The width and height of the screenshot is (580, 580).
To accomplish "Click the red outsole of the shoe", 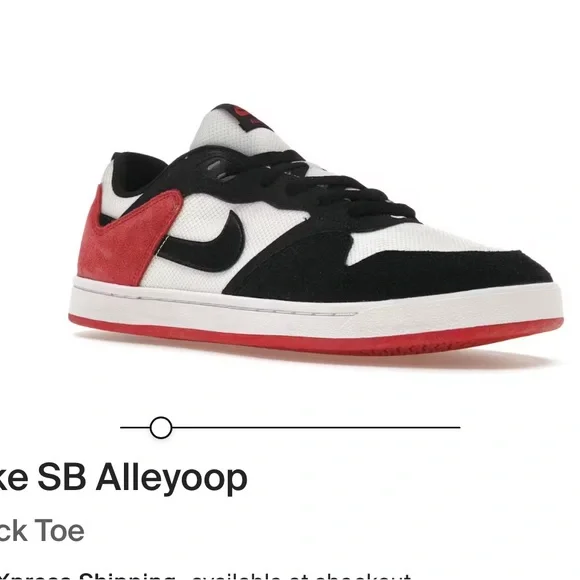I will [x=316, y=338].
